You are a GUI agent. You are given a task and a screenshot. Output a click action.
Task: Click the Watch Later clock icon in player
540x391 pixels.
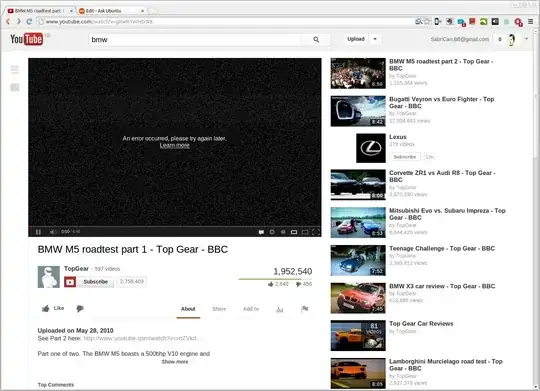point(283,232)
